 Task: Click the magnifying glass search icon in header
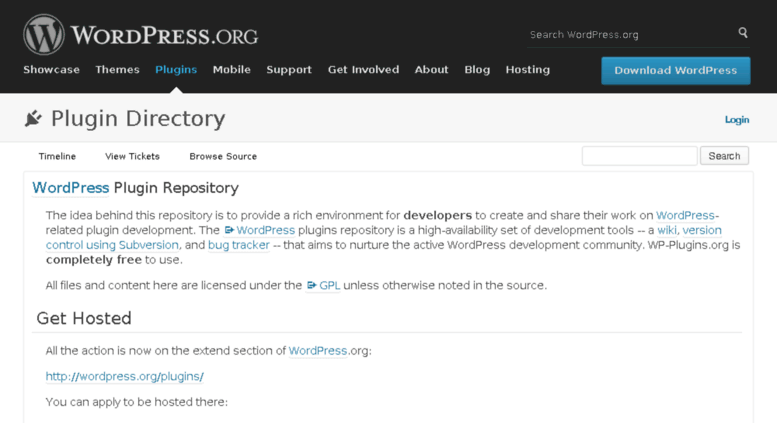click(743, 33)
